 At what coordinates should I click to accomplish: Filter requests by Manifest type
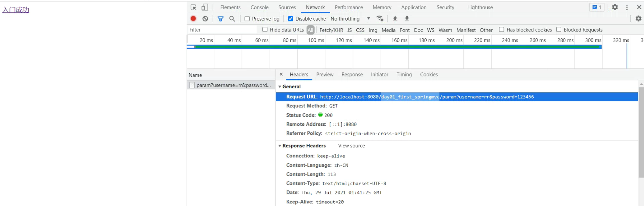coord(466,30)
